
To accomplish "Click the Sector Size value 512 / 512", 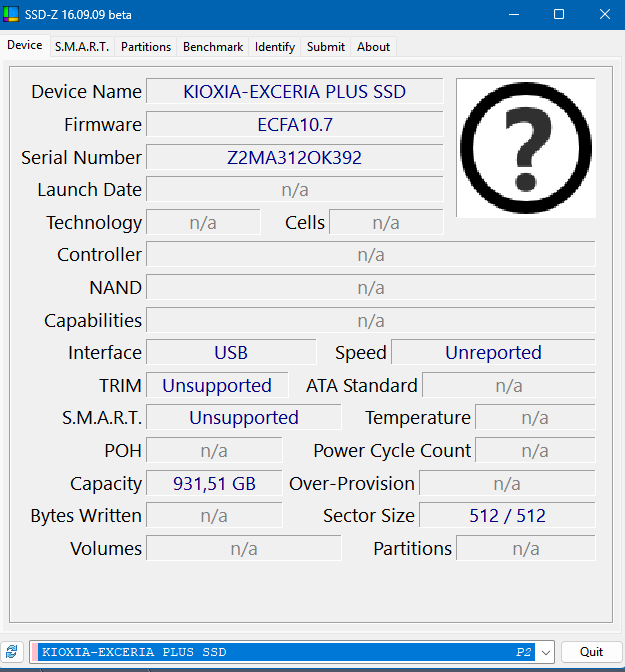I will coord(507,515).
